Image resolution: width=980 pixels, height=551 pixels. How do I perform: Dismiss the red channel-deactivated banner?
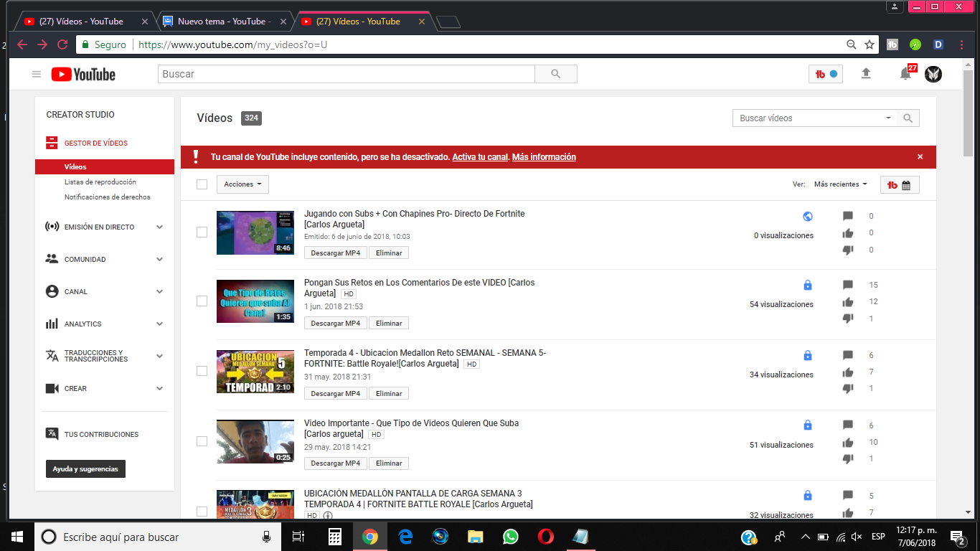(x=920, y=157)
